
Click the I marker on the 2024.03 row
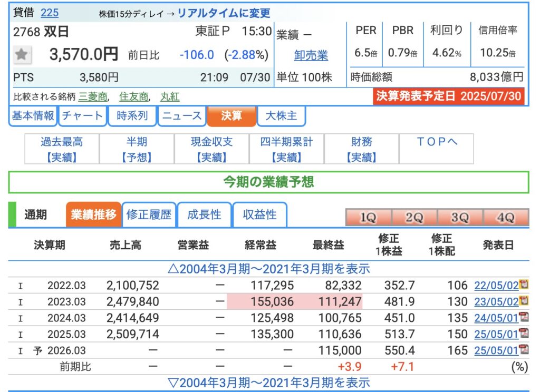21,318
